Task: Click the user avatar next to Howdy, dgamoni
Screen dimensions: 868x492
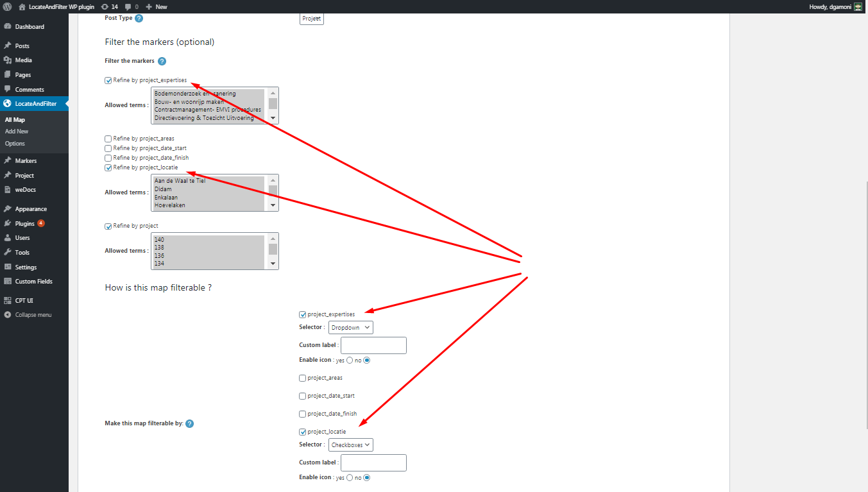Action: (858, 6)
